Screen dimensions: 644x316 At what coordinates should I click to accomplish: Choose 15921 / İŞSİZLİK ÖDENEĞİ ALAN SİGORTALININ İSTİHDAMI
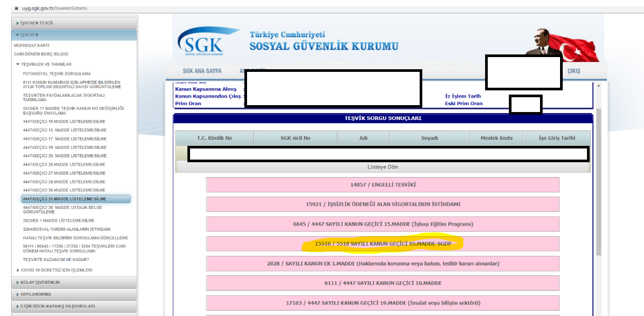[x=383, y=205]
